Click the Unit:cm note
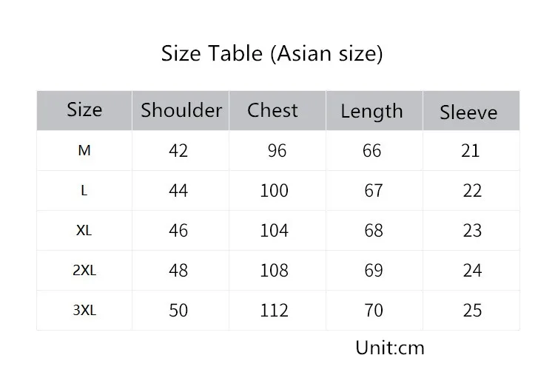Screen dimensions: 555x392 tap(390, 348)
